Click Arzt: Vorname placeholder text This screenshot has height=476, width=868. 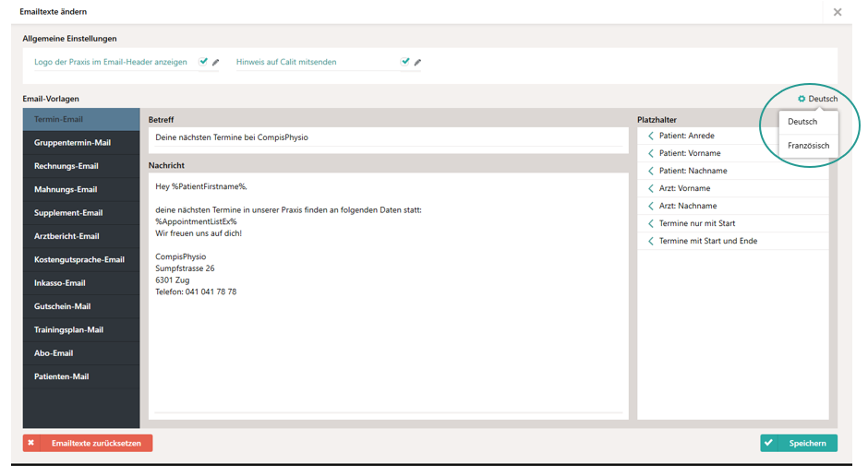(x=684, y=188)
